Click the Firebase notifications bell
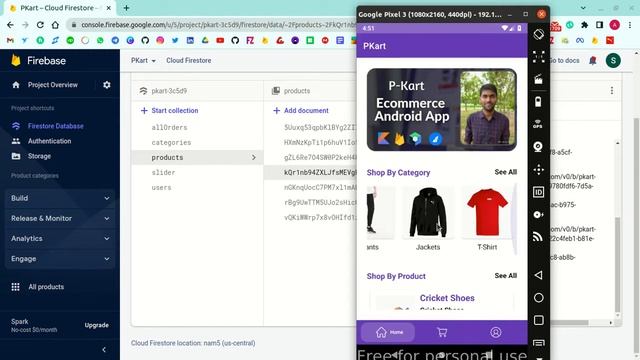This screenshot has width=640, height=360. [593, 60]
